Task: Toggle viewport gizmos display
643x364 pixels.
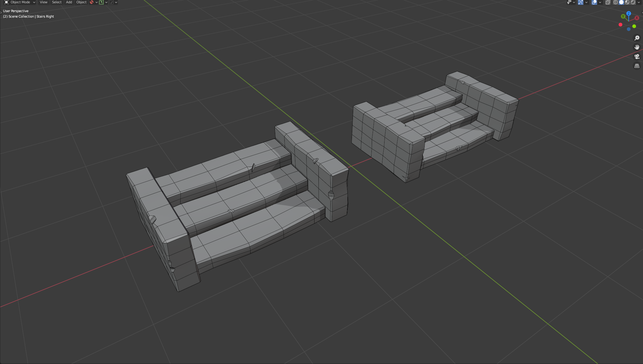Action: (x=581, y=2)
